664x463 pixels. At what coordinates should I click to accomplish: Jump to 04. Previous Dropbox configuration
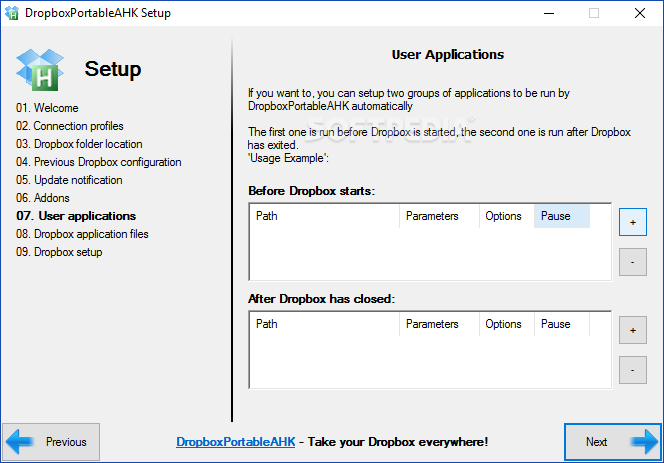(x=99, y=162)
